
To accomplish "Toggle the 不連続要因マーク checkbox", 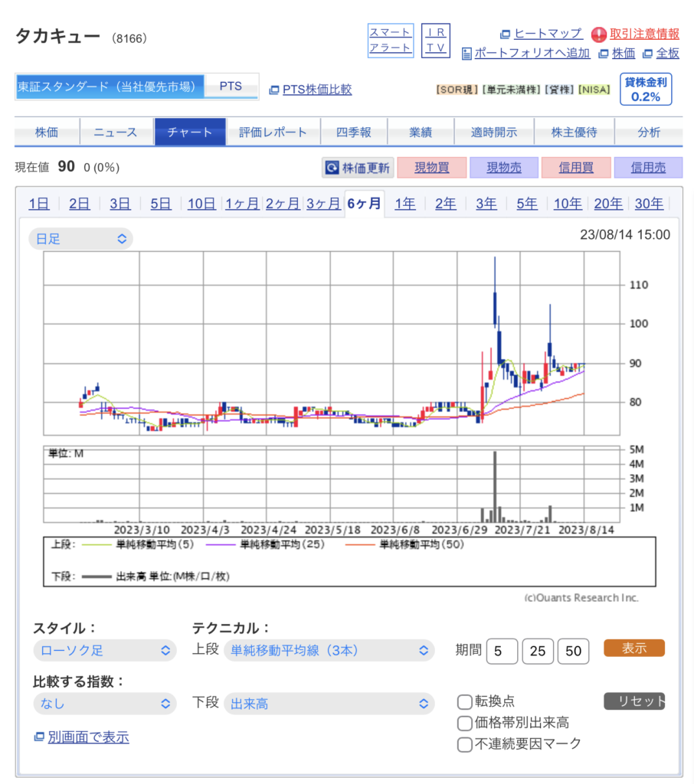I will (x=464, y=744).
